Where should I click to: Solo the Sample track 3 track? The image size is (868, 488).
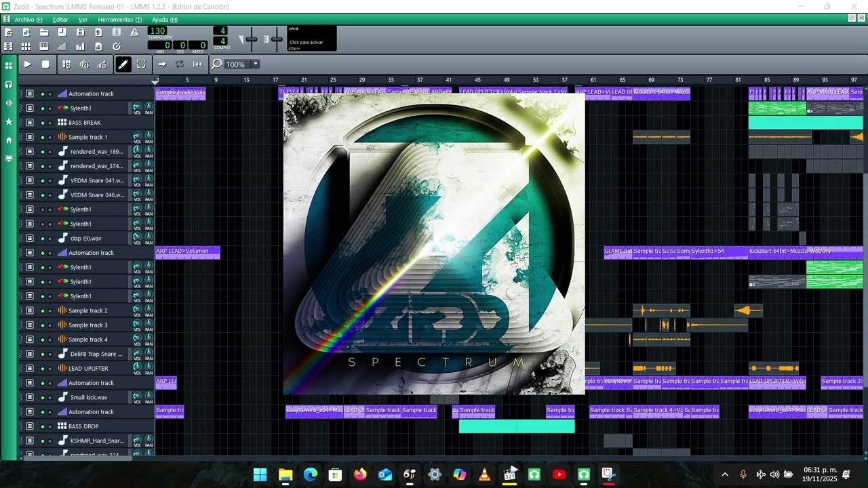(50, 325)
